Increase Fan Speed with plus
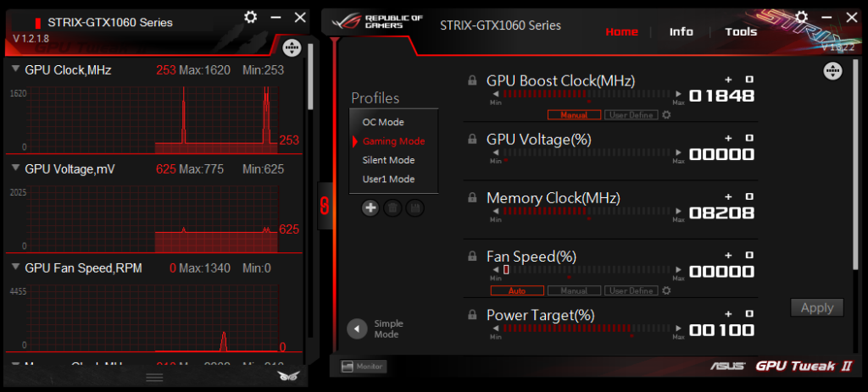Viewport: 868px width, 392px height. (x=728, y=256)
